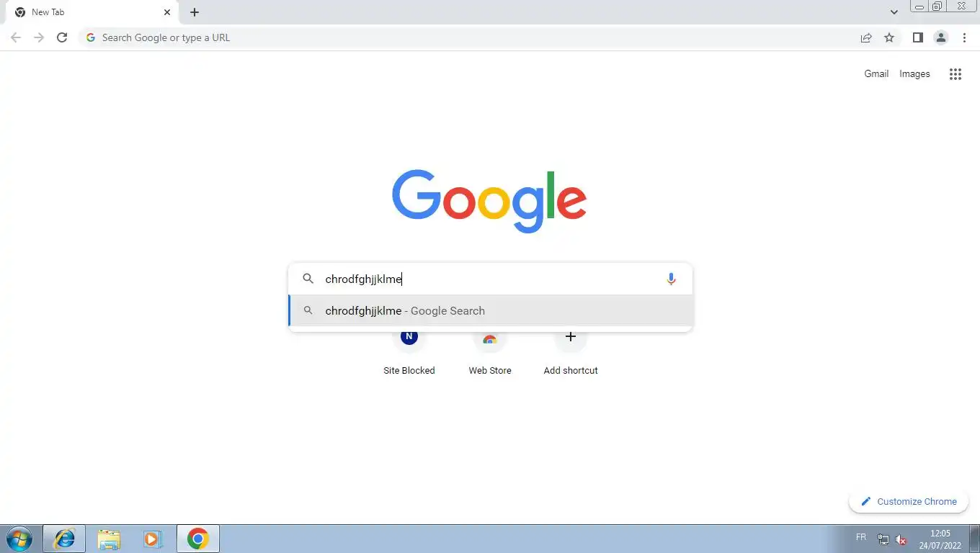Image resolution: width=980 pixels, height=553 pixels.
Task: Start voice search with the microphone
Action: (671, 279)
